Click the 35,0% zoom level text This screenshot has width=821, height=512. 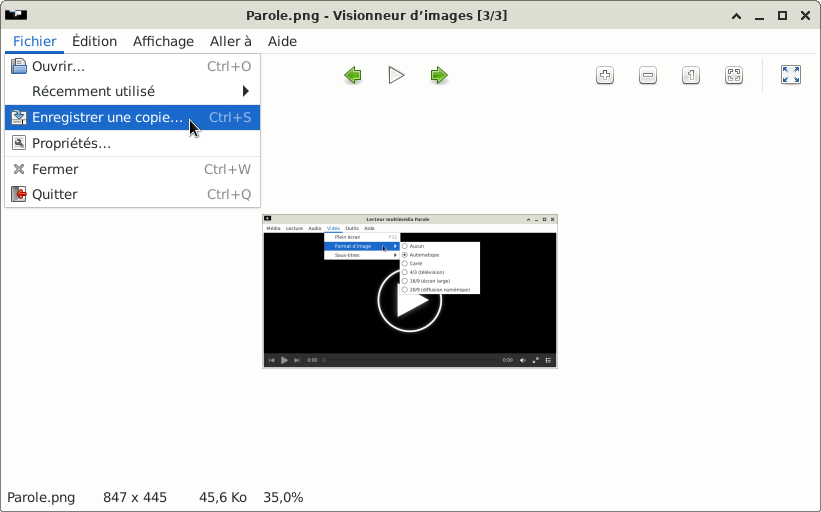coord(283,497)
